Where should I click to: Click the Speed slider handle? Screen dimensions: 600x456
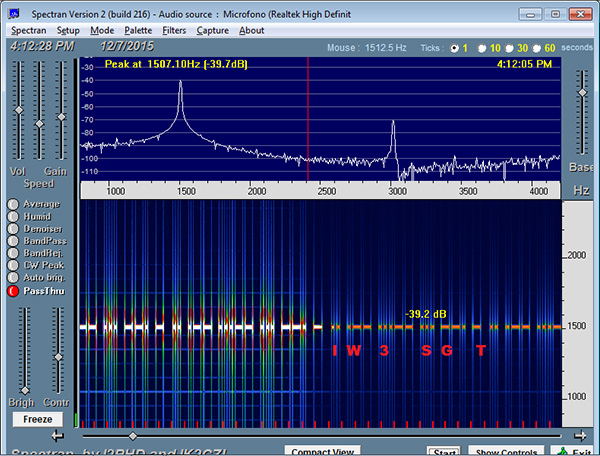pyautogui.click(x=39, y=124)
